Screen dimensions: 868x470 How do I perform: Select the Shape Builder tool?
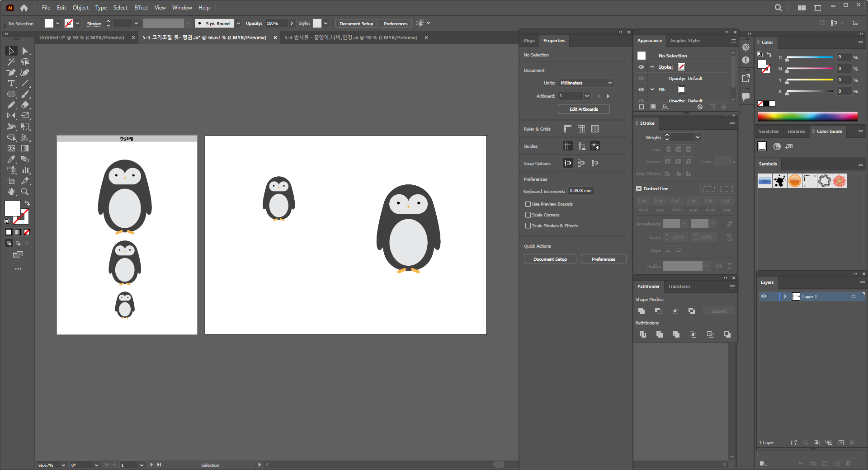(x=11, y=138)
